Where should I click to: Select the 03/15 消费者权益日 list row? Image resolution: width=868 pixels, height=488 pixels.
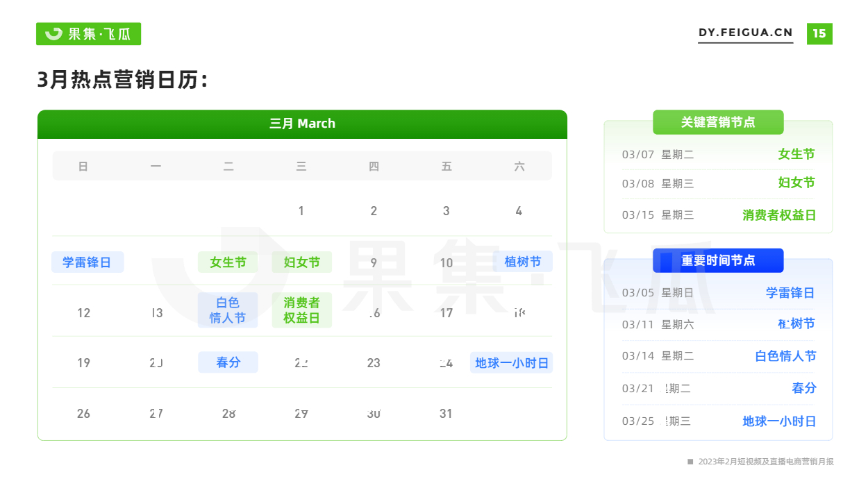pyautogui.click(x=718, y=215)
